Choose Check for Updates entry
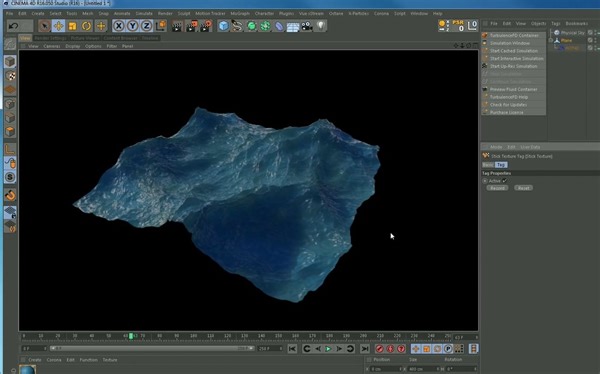The image size is (600, 374). click(x=514, y=105)
